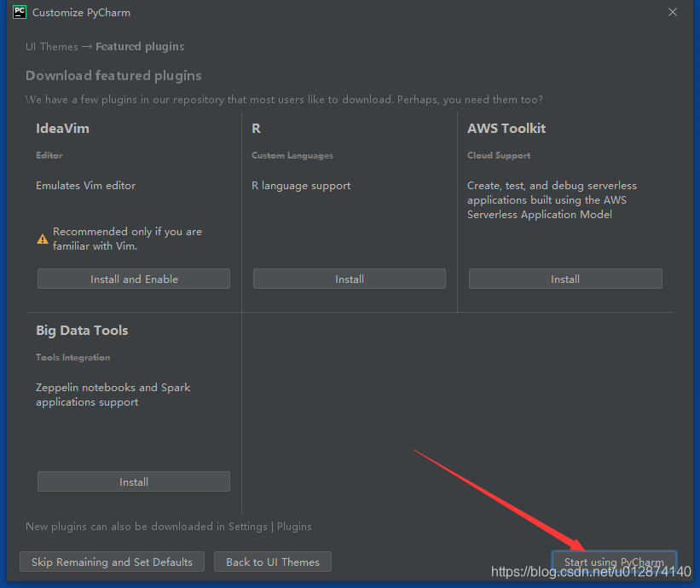Click the Download featured plugins heading
Image resolution: width=700 pixels, height=588 pixels.
tap(113, 76)
